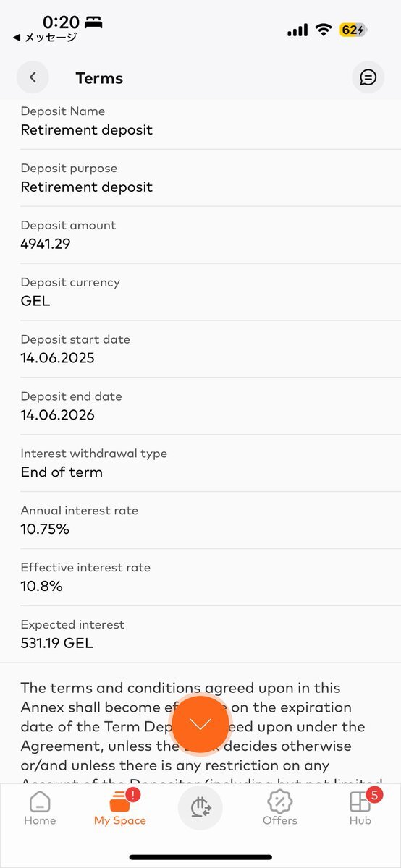The image size is (401, 868).
Task: Tap the Hub notification badge showing 5
Action: (374, 796)
